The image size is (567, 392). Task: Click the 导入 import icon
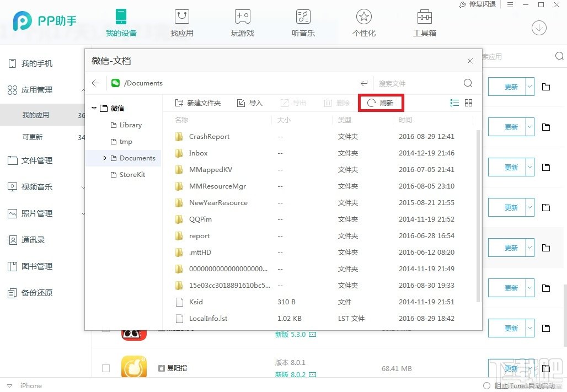[241, 103]
